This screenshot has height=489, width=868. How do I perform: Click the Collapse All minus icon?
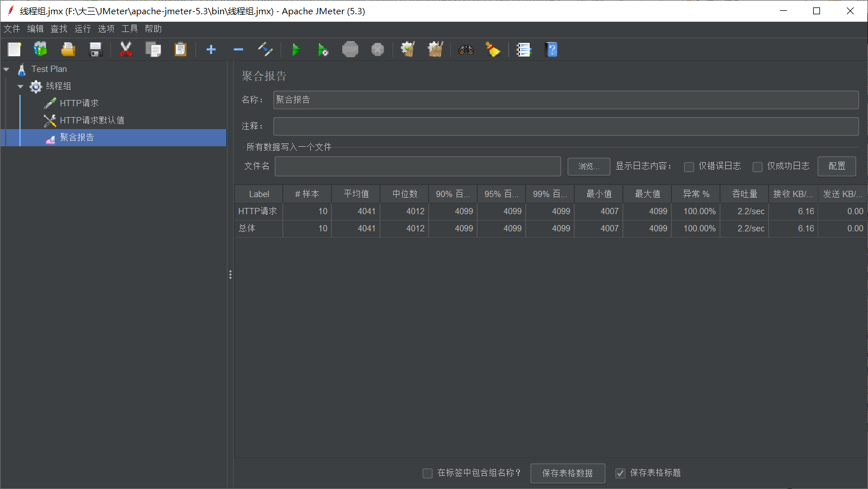pyautogui.click(x=238, y=50)
